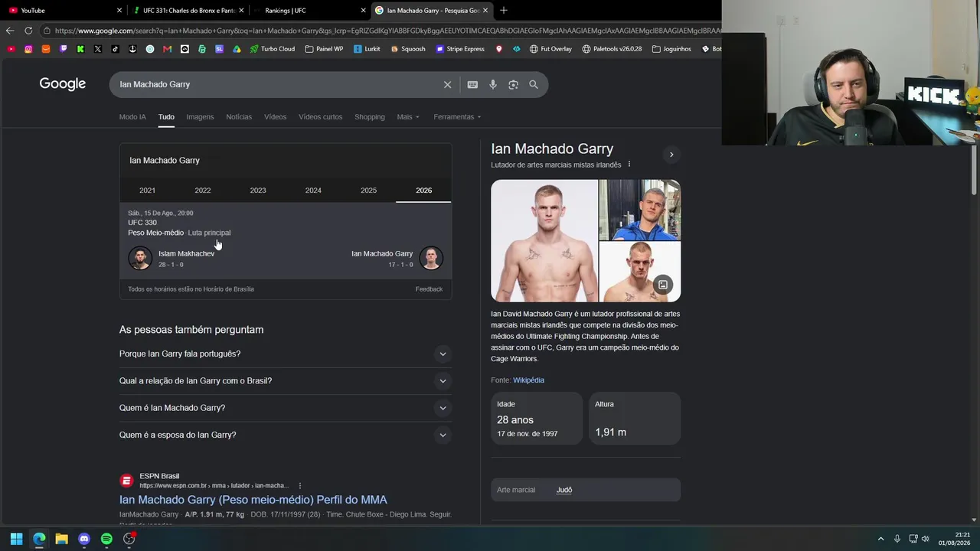
Task: Open the Gmail bookmark icon
Action: pyautogui.click(x=167, y=49)
